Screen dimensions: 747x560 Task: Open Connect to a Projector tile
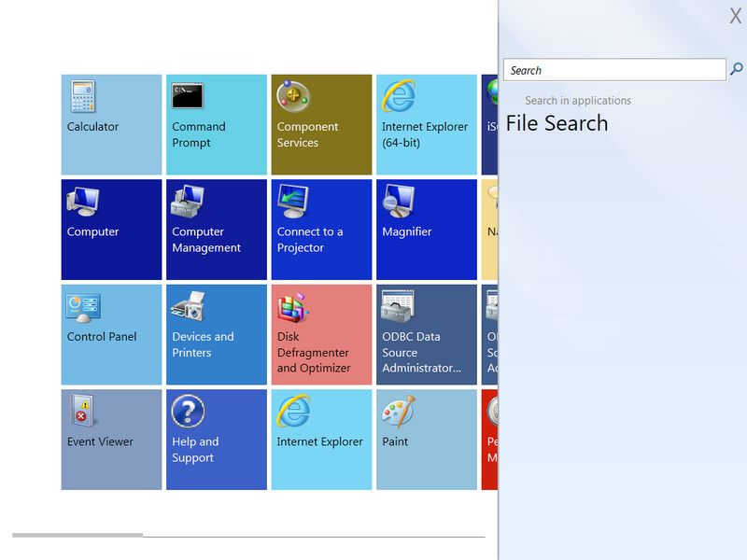[321, 230]
